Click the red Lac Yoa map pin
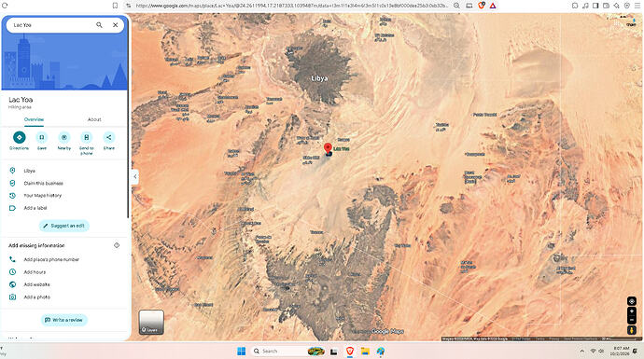The height and width of the screenshot is (359, 644). 328,149
